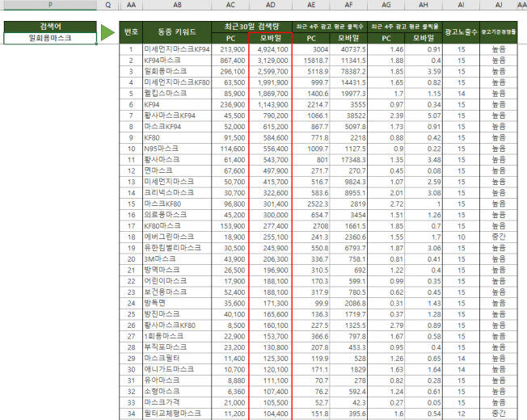
Task: Select column P header
Action: (x=50, y=5)
